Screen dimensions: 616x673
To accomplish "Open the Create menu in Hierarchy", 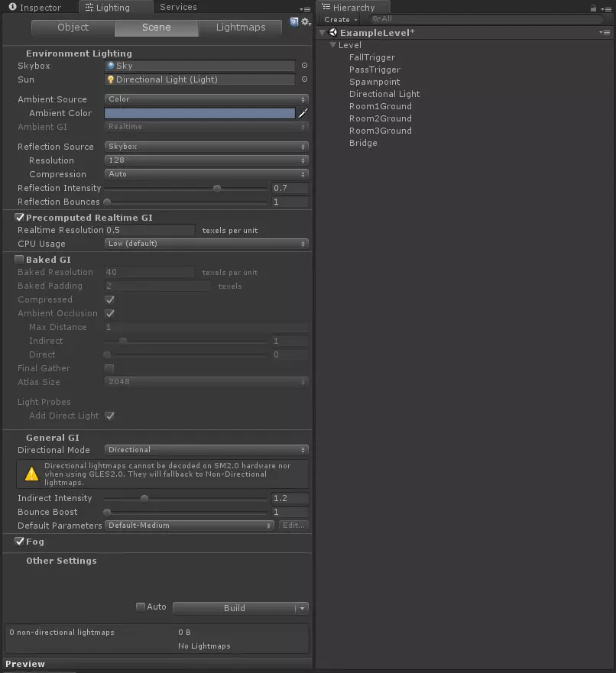I will [339, 19].
